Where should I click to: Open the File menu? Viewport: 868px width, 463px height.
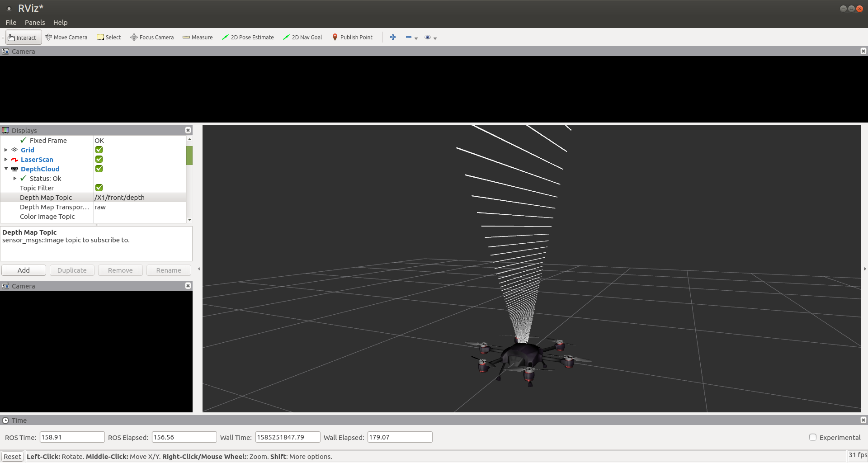click(x=10, y=22)
